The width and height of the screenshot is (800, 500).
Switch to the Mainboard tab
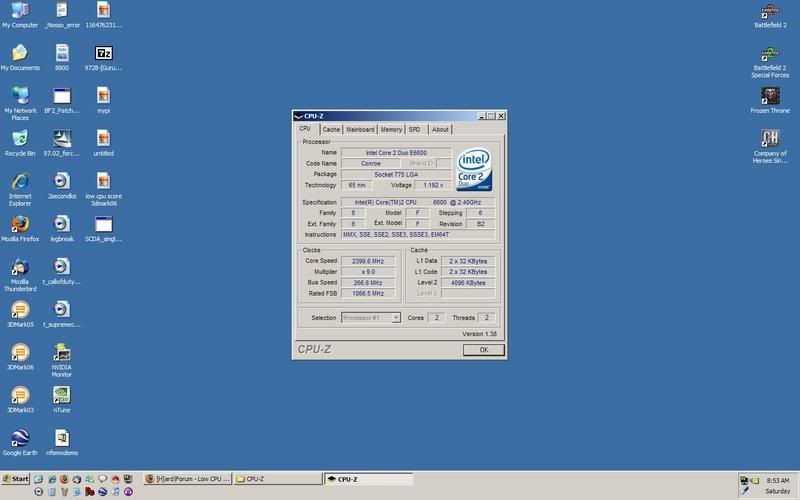click(x=360, y=130)
